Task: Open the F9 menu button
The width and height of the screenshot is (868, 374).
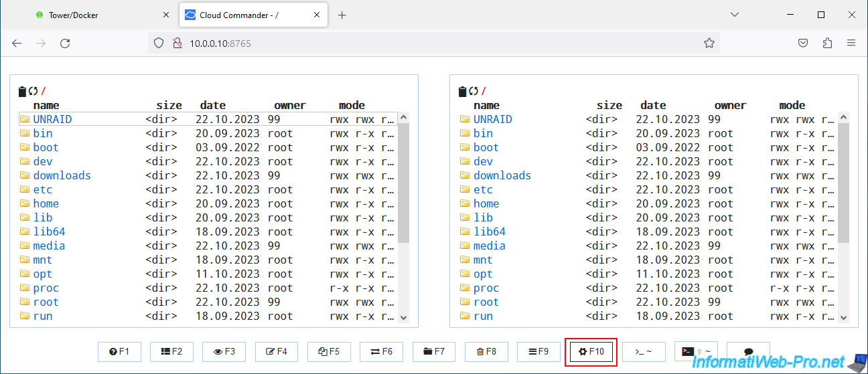Action: pos(538,352)
